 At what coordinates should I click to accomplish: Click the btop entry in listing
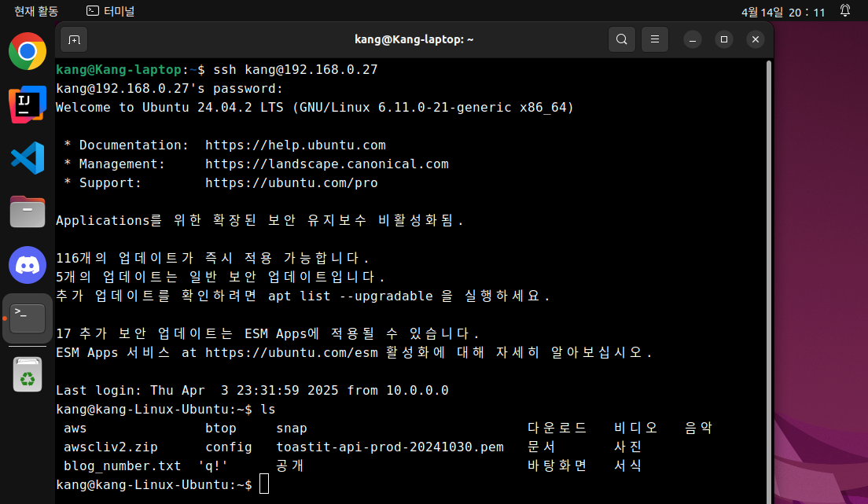tap(221, 428)
